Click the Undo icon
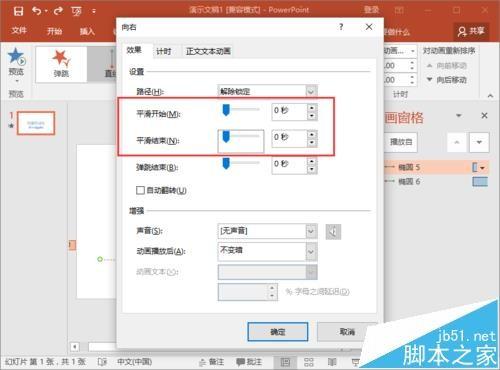 (x=36, y=11)
